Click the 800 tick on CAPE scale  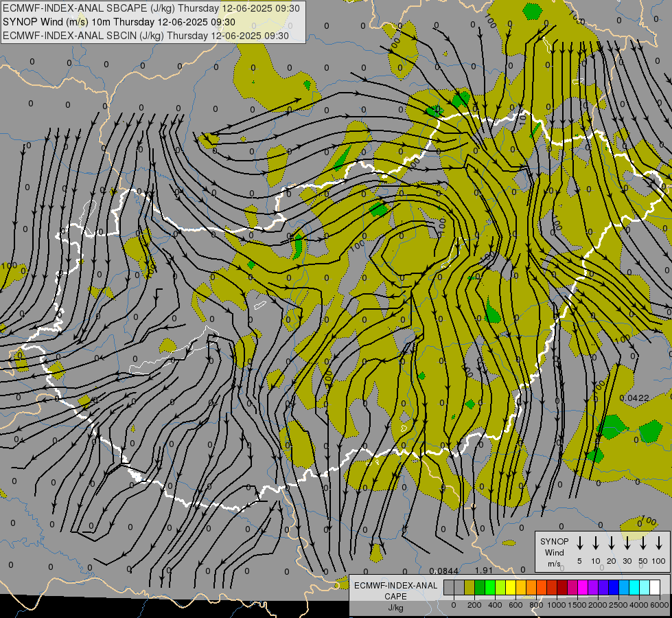pyautogui.click(x=536, y=605)
